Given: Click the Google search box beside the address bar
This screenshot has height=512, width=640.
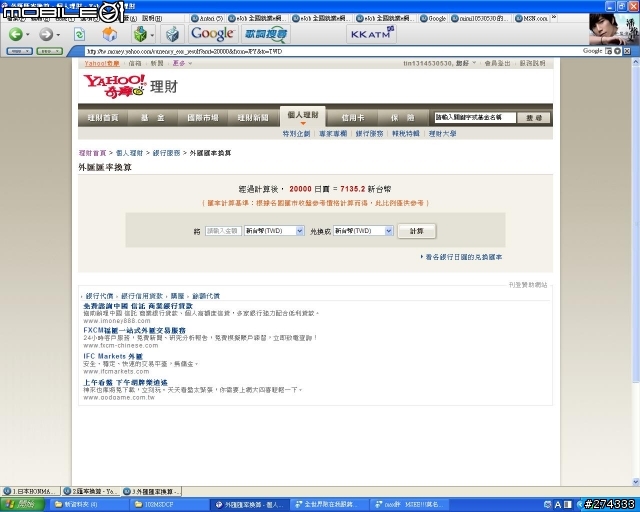Looking at the screenshot, I should click(x=593, y=51).
